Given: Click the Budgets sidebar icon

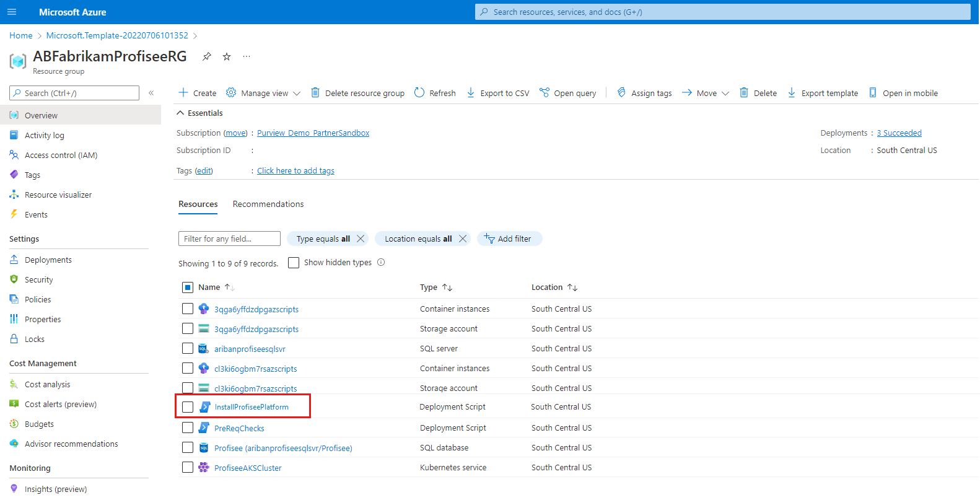Looking at the screenshot, I should pos(14,424).
